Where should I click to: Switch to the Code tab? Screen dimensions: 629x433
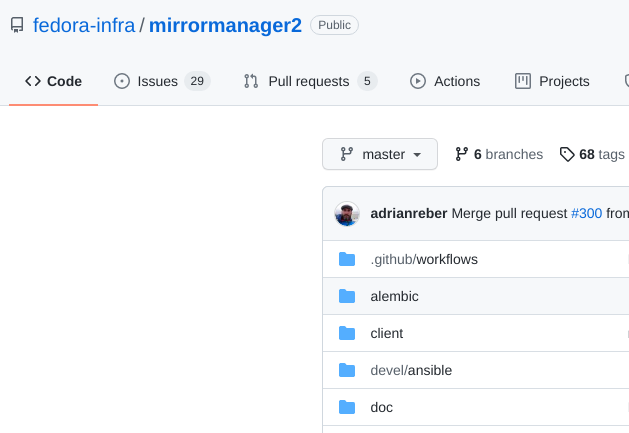pos(53,81)
